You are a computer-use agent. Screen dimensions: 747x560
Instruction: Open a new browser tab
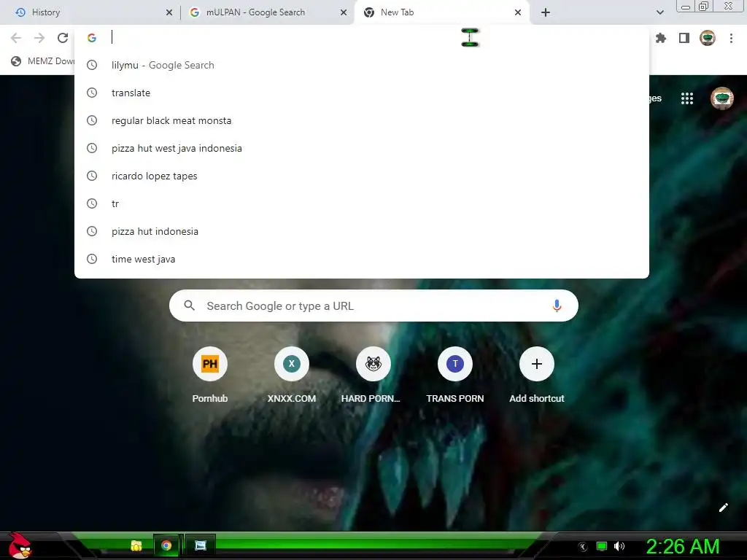(546, 12)
